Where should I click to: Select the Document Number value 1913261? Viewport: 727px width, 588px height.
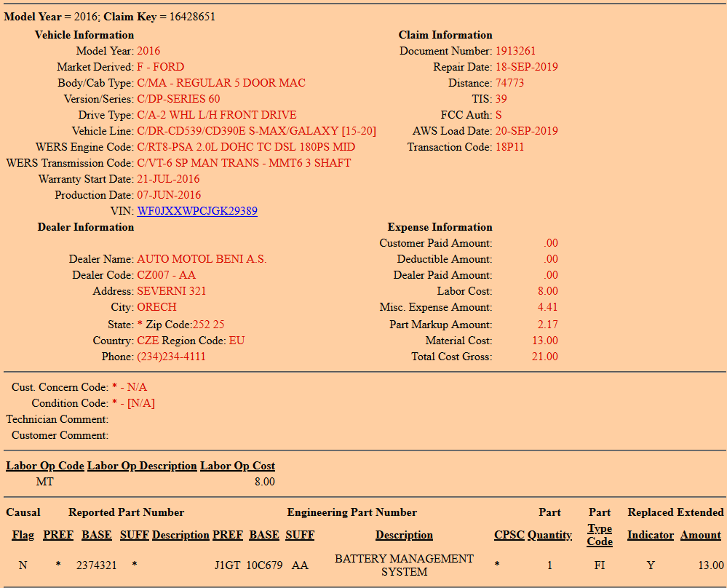515,51
